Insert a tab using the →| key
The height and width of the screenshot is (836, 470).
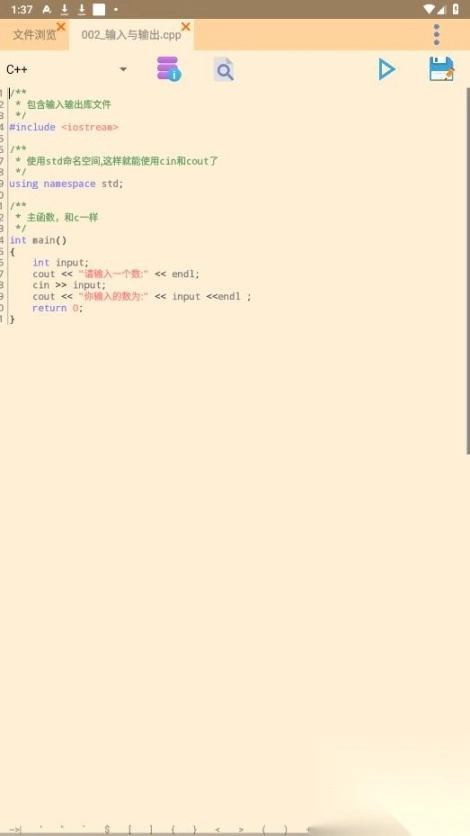pyautogui.click(x=15, y=830)
